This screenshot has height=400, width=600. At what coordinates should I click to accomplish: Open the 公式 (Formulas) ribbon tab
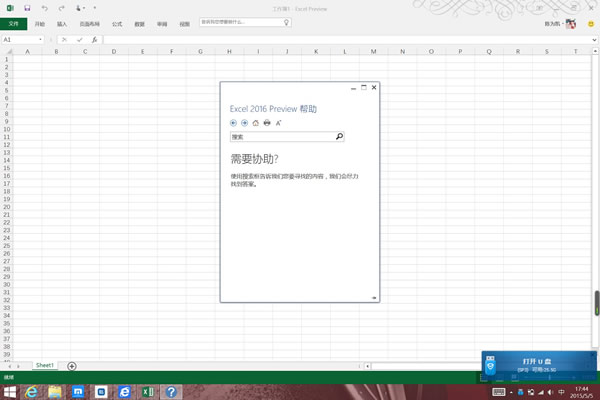coord(117,22)
